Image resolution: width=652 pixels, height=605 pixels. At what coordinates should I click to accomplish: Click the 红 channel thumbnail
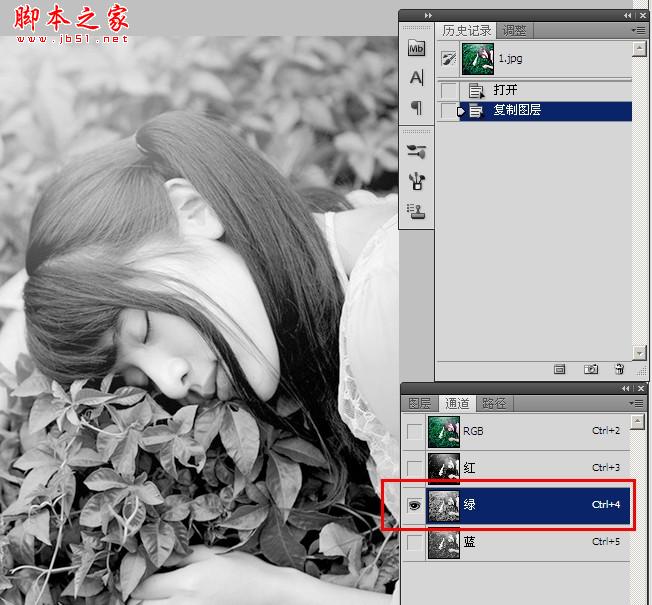(444, 469)
